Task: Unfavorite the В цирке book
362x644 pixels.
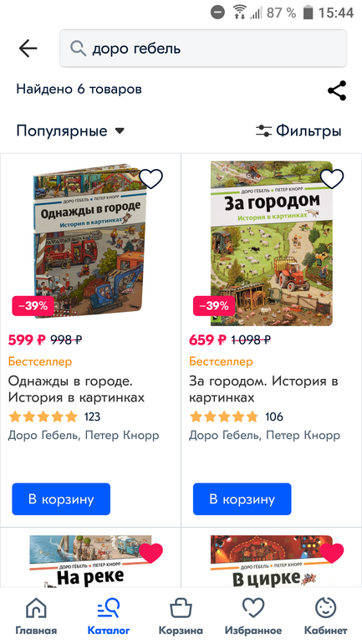Action: [332, 553]
